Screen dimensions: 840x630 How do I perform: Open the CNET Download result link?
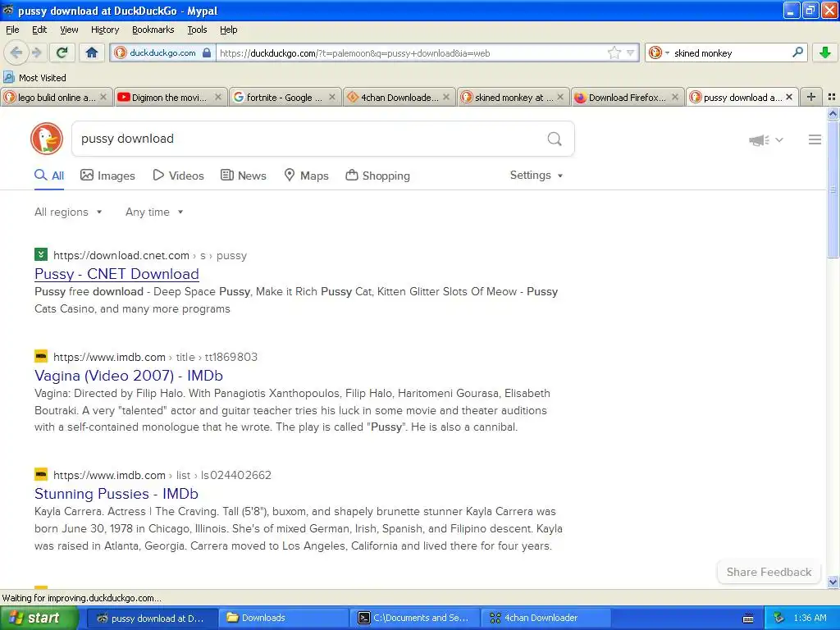(x=116, y=274)
